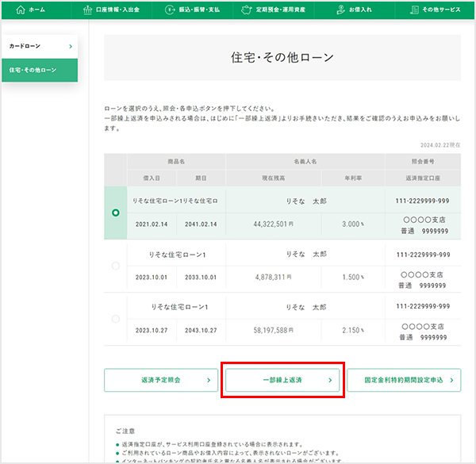
Task: Click the borrow date 2023.10.01
Action: pyautogui.click(x=152, y=278)
